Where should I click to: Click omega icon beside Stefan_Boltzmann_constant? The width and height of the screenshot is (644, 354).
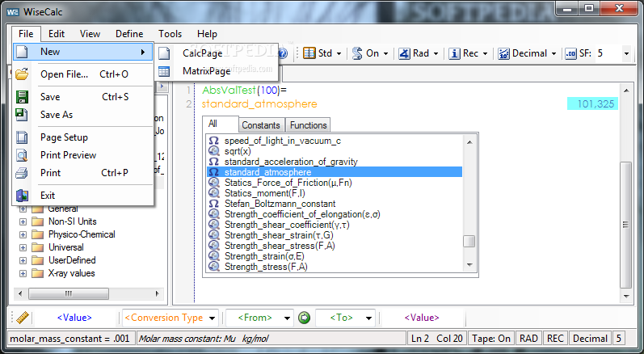[x=213, y=204]
